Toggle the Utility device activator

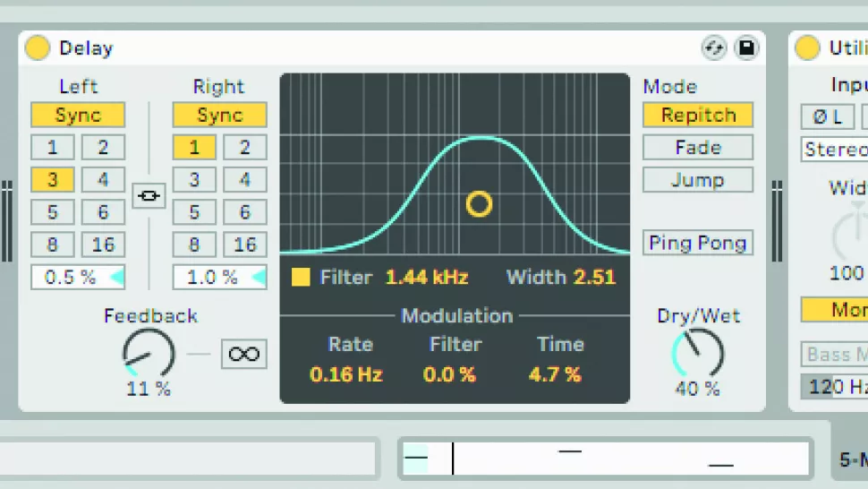[807, 48]
